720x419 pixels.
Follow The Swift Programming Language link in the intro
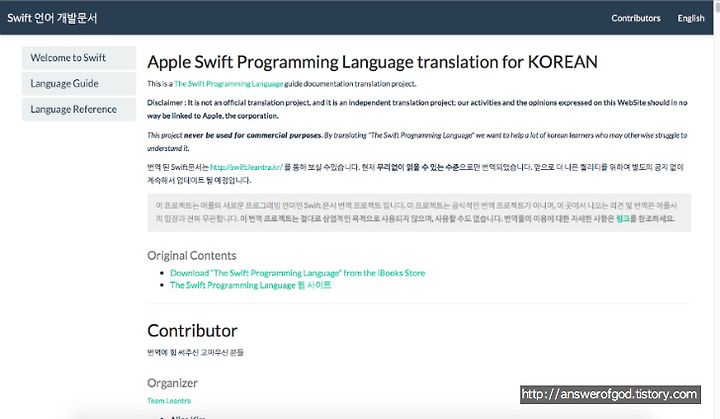(229, 84)
